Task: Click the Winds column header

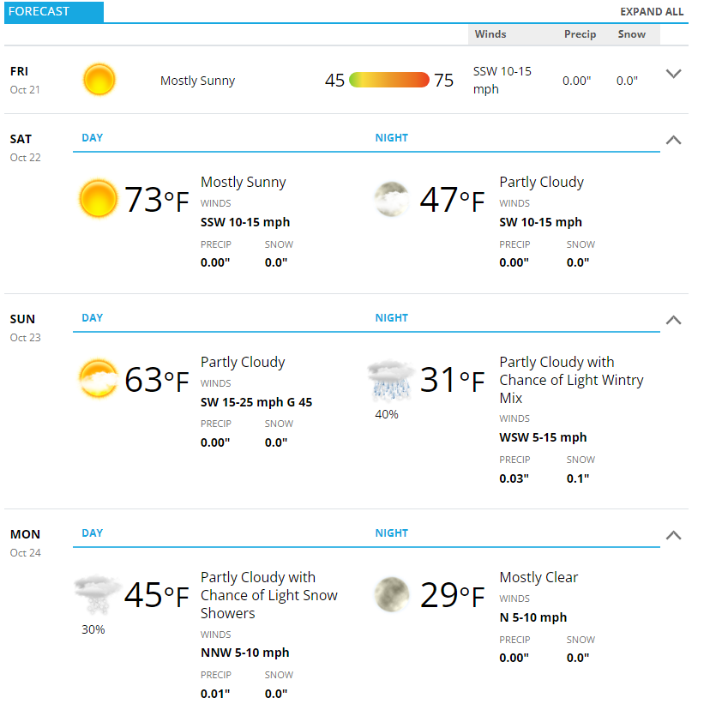Action: pyautogui.click(x=490, y=34)
